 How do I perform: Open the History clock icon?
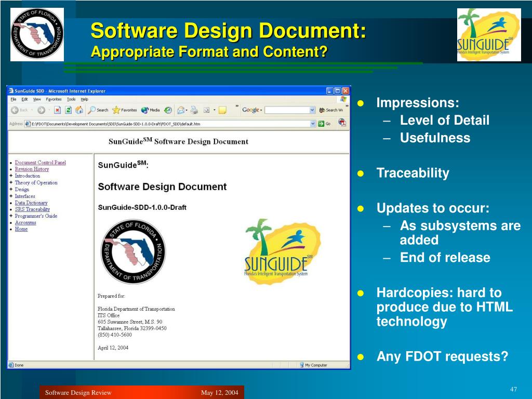click(168, 110)
